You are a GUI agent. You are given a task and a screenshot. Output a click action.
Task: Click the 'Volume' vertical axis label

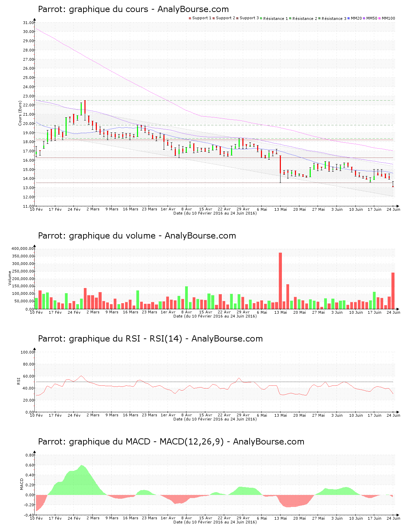10,278
